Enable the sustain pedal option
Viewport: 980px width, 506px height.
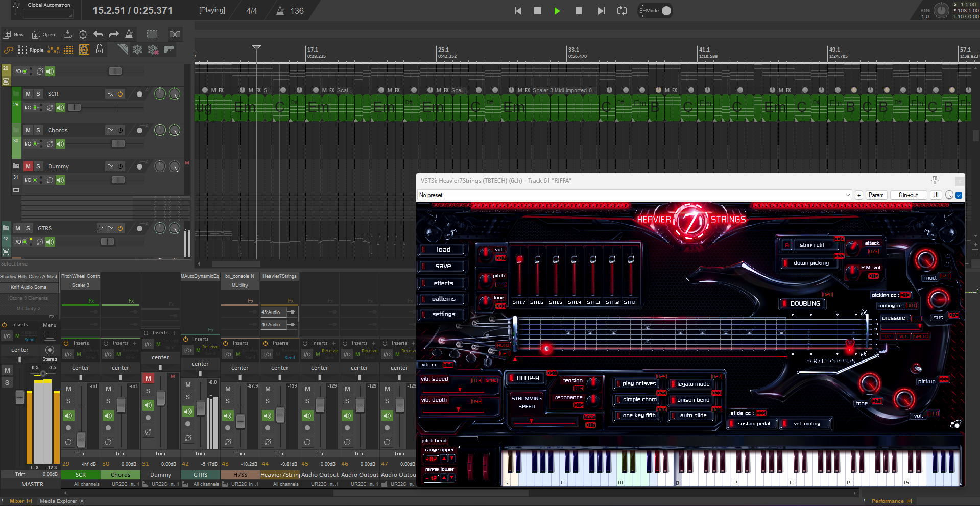tap(753, 424)
